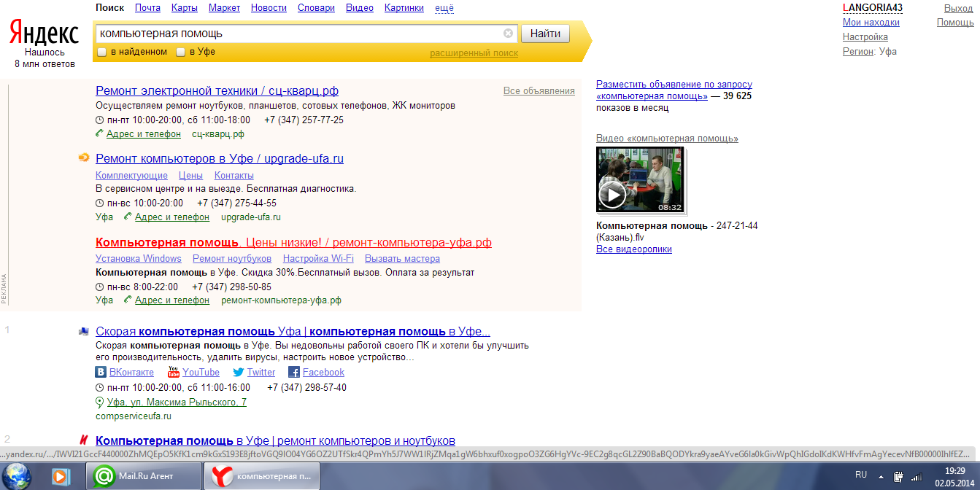Click compserviceufa.ru green URL text
This screenshot has height=490, width=980.
tap(134, 416)
